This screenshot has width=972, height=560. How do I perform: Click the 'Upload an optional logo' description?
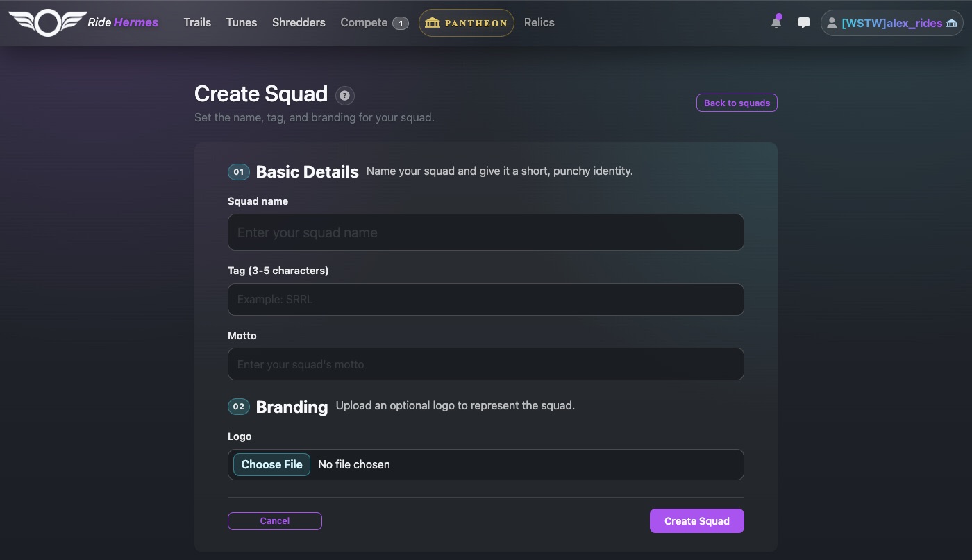(x=455, y=405)
